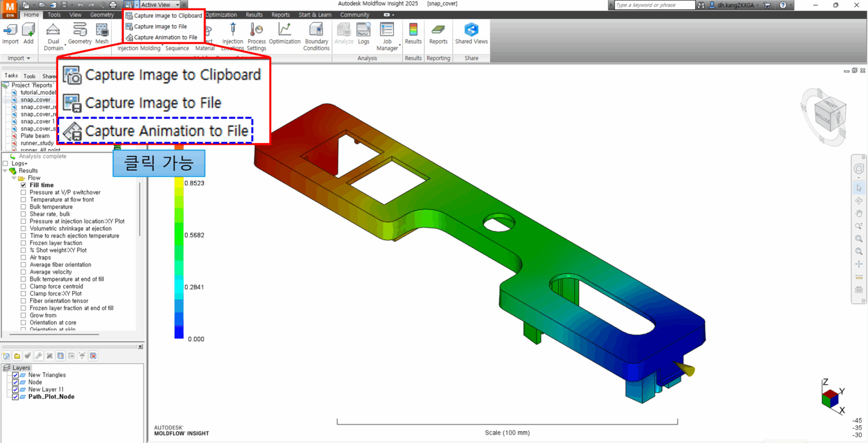Click the pan hand tool in navigation bar
Viewport: 868px width, 443px height.
click(859, 213)
